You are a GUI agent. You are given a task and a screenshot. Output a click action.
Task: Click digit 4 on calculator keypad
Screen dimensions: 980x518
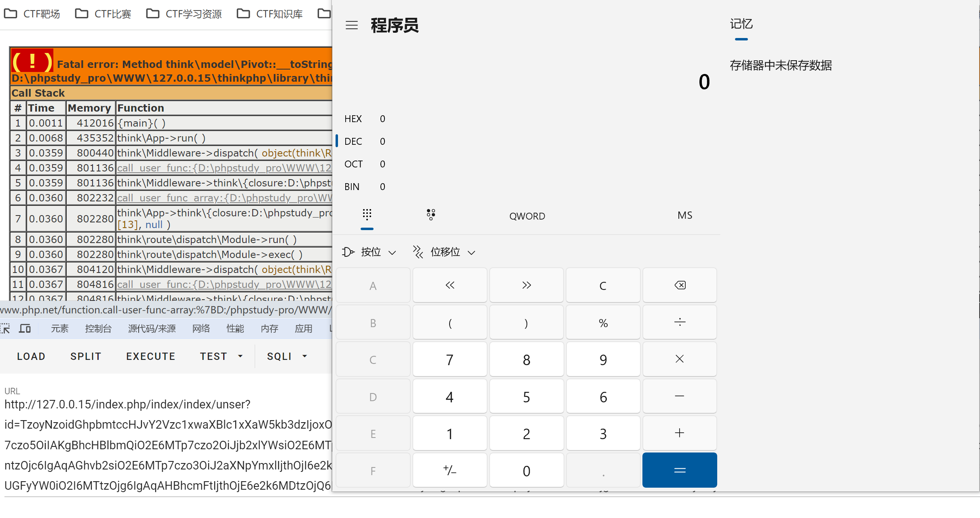tap(450, 396)
